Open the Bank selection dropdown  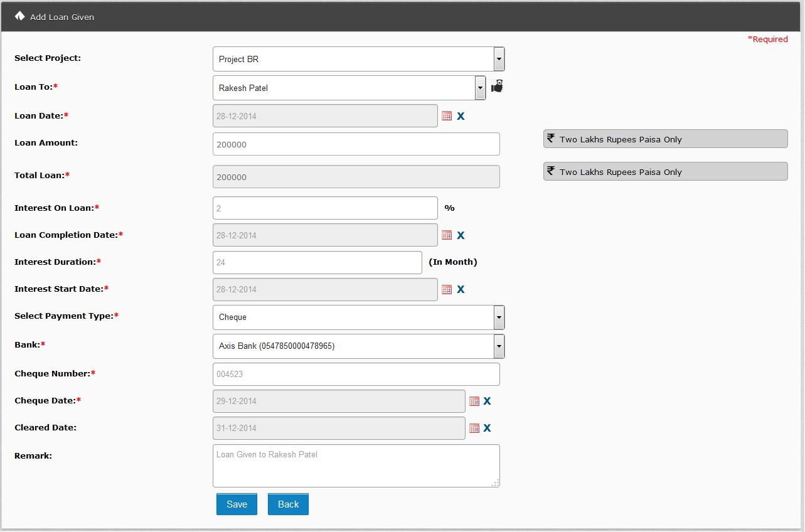pos(499,346)
